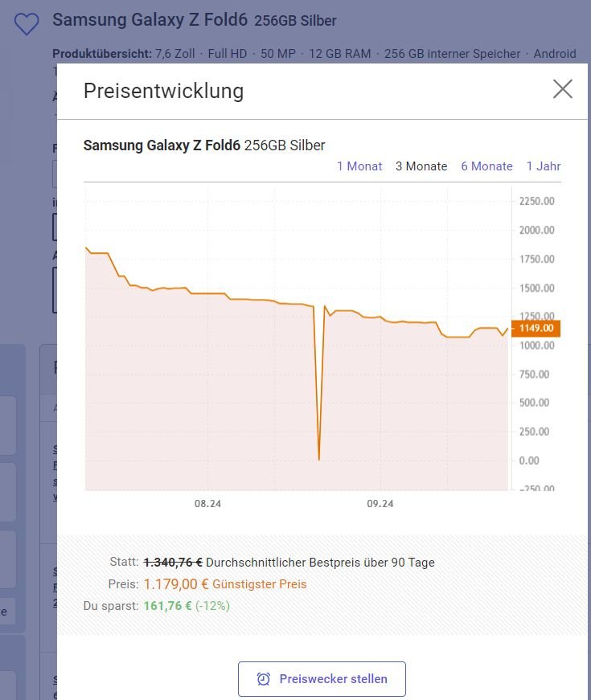Click the chart line start at left edge

click(86, 248)
